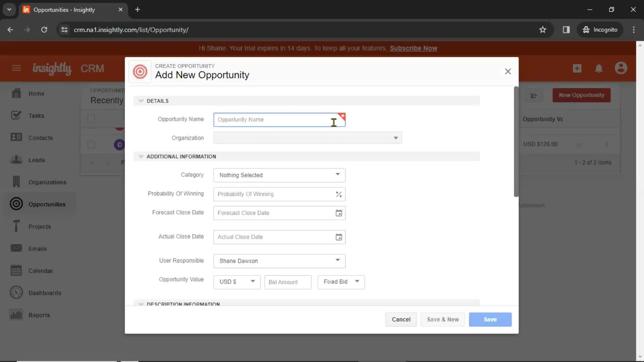
Task: Click Save to create opportunity
Action: point(490,319)
